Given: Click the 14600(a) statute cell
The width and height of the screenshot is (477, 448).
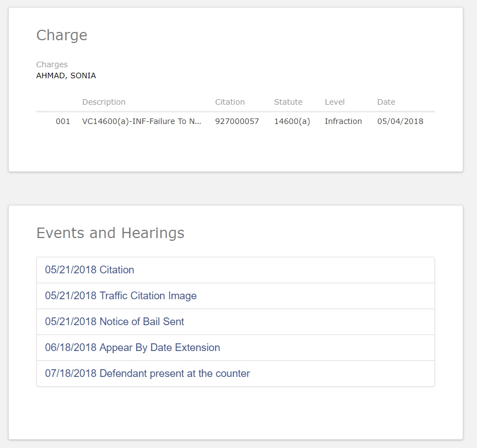Looking at the screenshot, I should 292,121.
